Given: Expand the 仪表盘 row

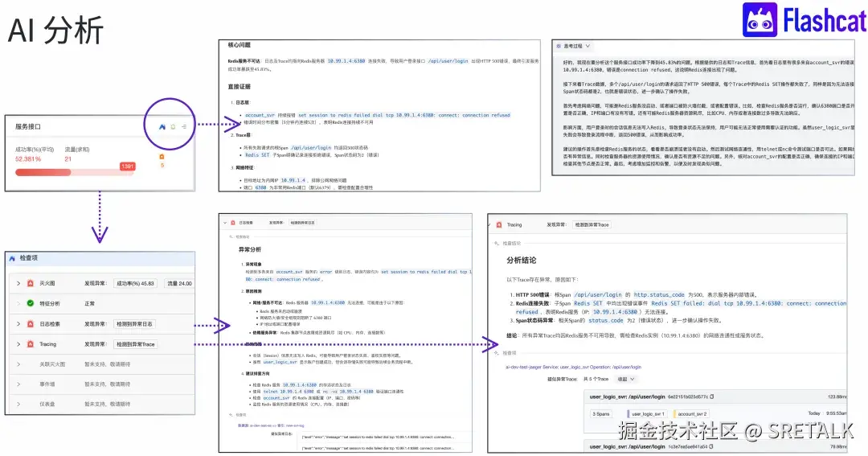Looking at the screenshot, I should 18,404.
